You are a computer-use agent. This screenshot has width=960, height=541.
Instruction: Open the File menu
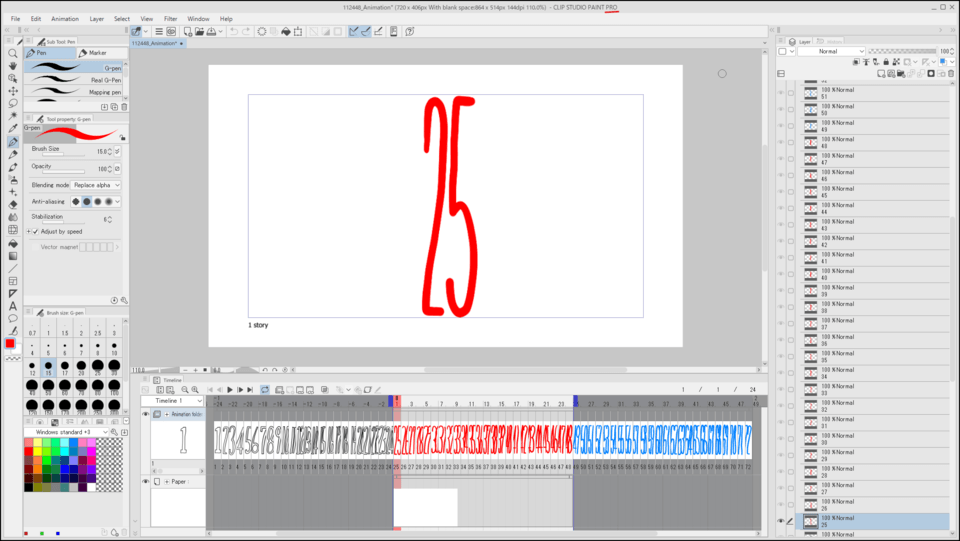coord(15,19)
